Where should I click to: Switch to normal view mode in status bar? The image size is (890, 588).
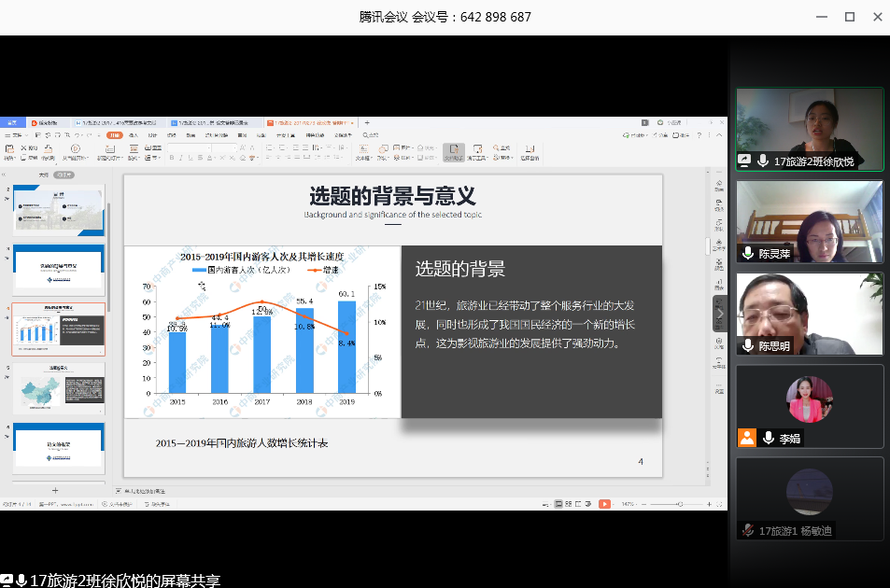click(x=558, y=504)
